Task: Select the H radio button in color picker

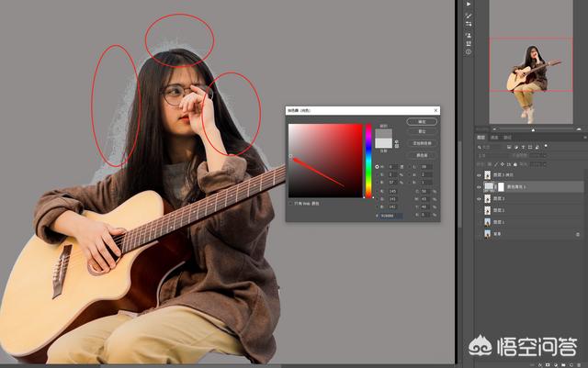Action: [377, 167]
